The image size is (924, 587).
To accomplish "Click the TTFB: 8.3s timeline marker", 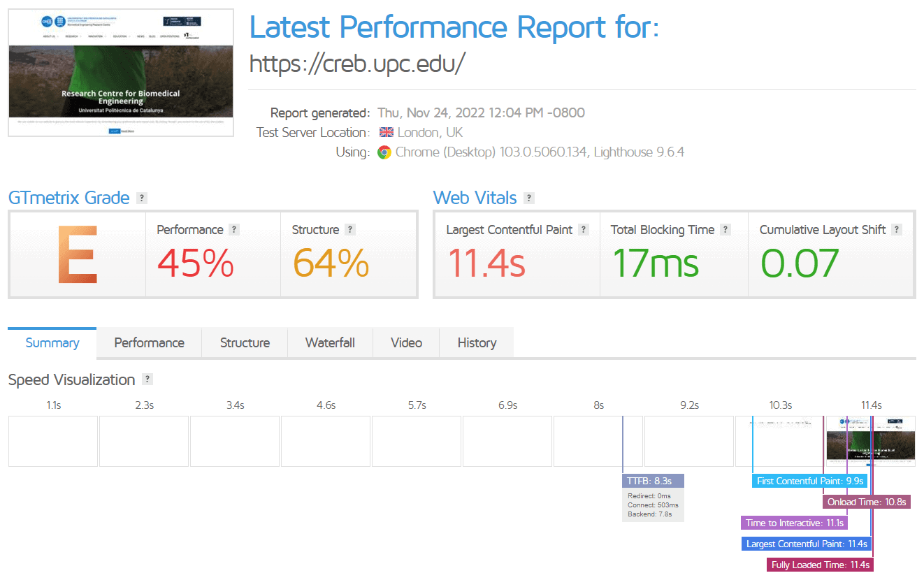I will [x=653, y=481].
